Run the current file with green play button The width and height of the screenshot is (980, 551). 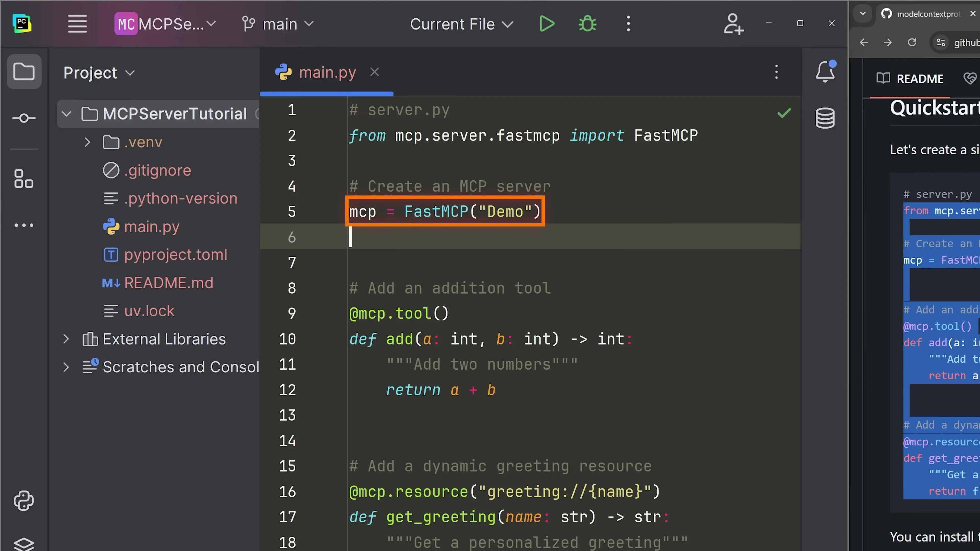coord(547,24)
